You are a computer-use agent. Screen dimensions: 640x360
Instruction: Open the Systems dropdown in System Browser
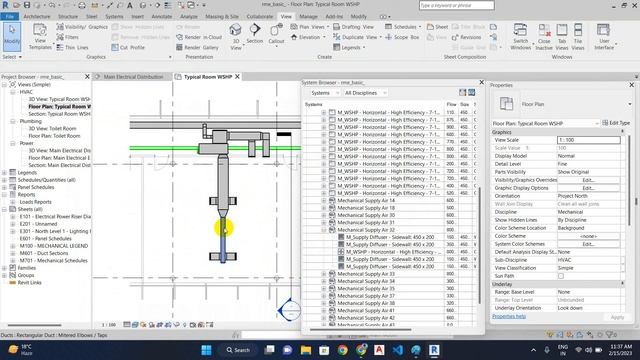click(x=325, y=93)
